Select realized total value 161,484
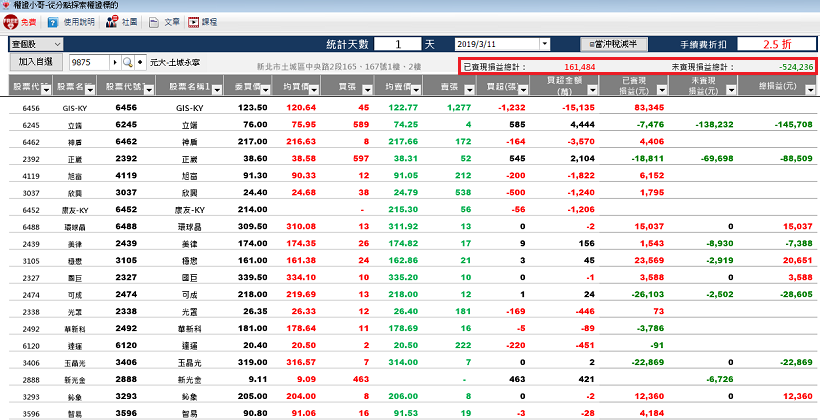Screen dimensions: 820x420 pyautogui.click(x=580, y=67)
